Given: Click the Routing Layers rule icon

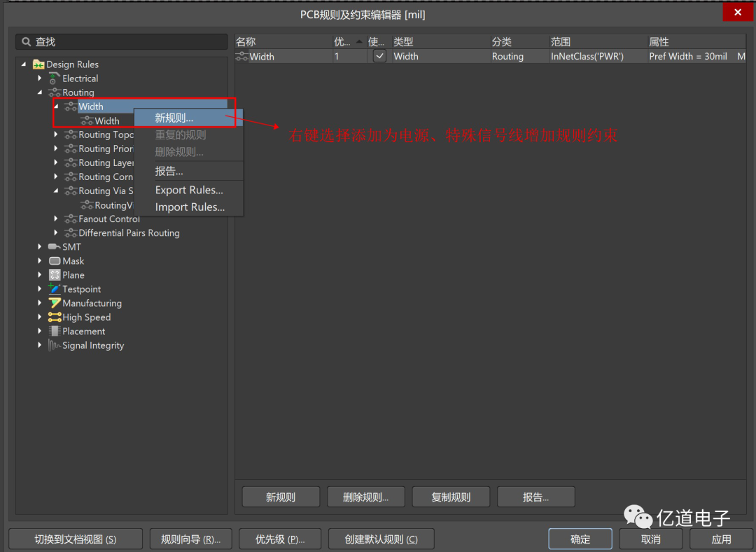Looking at the screenshot, I should [x=71, y=163].
